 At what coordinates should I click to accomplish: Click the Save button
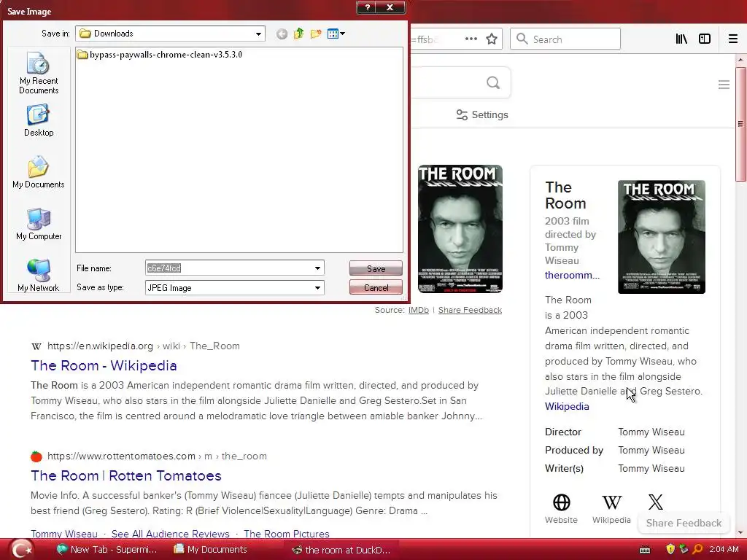point(376,268)
